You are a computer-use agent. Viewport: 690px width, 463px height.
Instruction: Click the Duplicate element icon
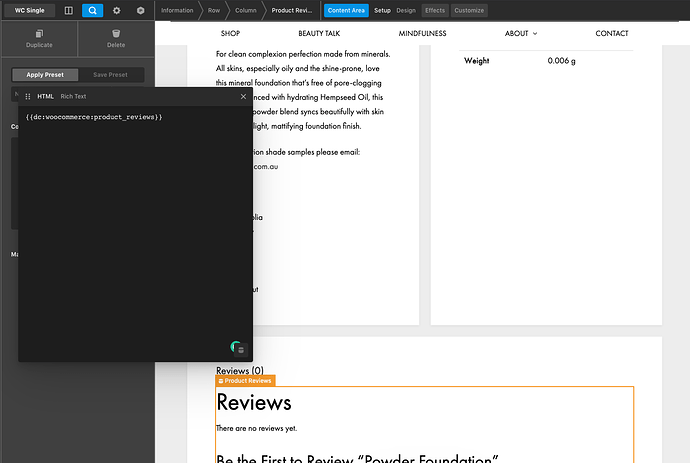click(39, 39)
